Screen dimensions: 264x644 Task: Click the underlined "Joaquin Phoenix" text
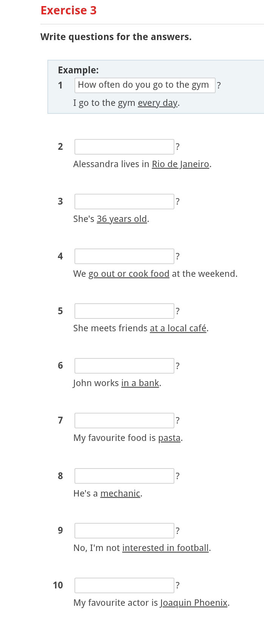194,603
